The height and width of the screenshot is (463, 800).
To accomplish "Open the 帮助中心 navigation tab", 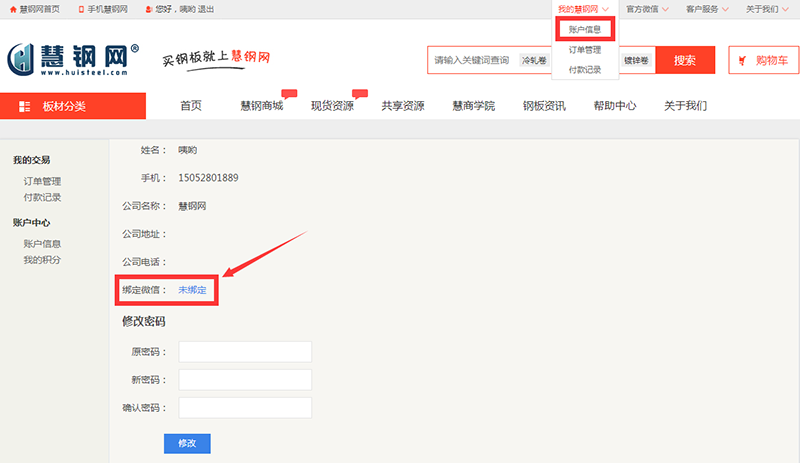I will click(x=615, y=106).
